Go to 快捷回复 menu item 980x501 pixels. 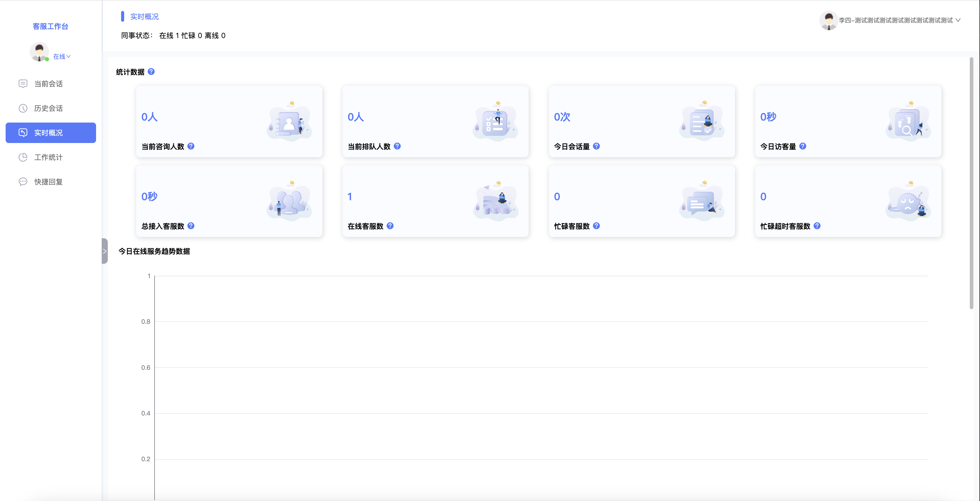pos(51,182)
